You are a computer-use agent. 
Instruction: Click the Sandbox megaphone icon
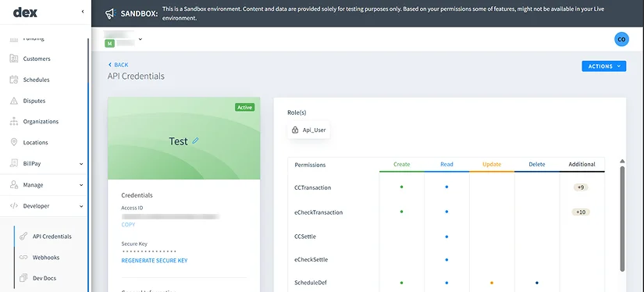[111, 13]
